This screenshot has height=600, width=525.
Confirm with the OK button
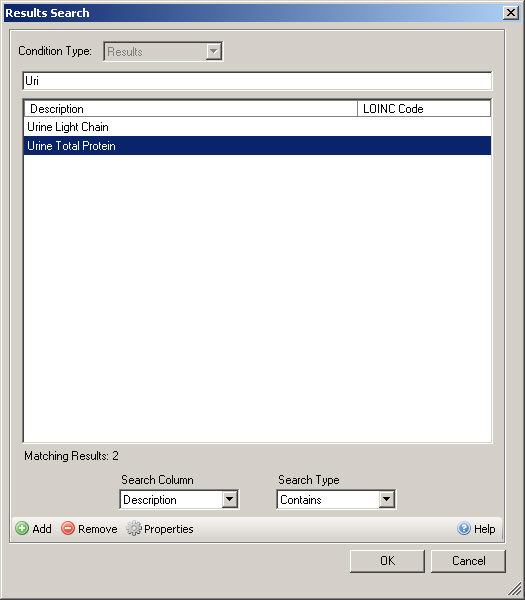click(x=387, y=561)
